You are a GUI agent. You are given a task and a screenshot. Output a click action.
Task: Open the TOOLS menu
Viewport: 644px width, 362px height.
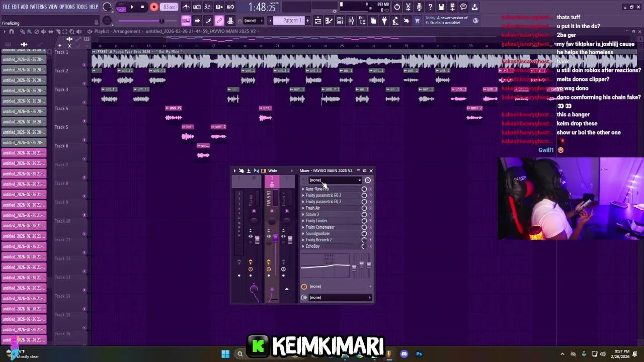pyautogui.click(x=82, y=7)
